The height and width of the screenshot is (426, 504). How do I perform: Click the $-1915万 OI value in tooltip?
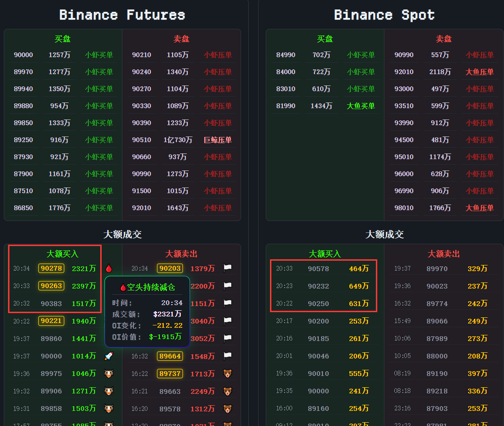pyautogui.click(x=165, y=337)
